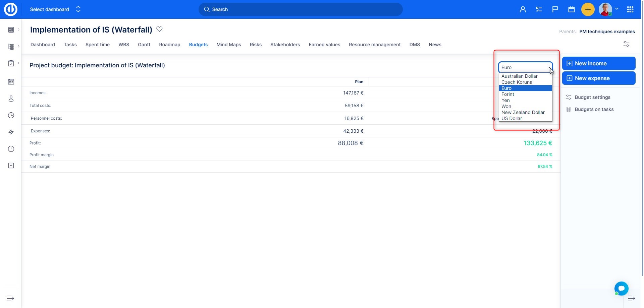Expand the user avatar menu chevron
The image size is (644, 308).
click(x=617, y=9)
